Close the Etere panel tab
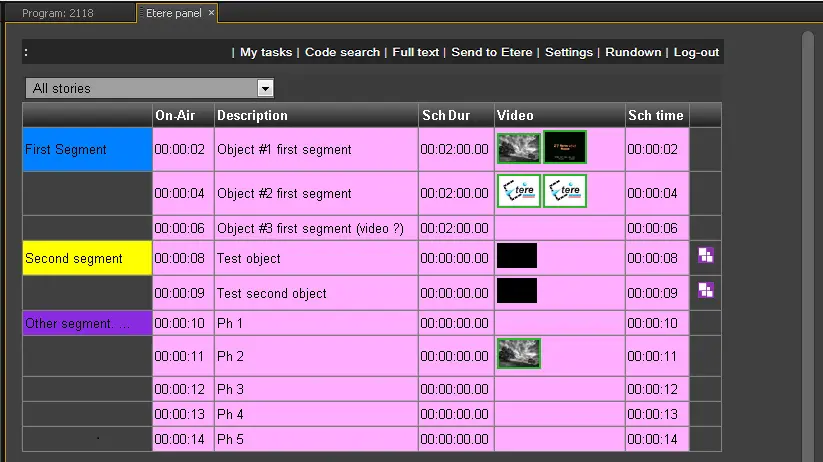Viewport: 823px width, 462px height. 212,12
